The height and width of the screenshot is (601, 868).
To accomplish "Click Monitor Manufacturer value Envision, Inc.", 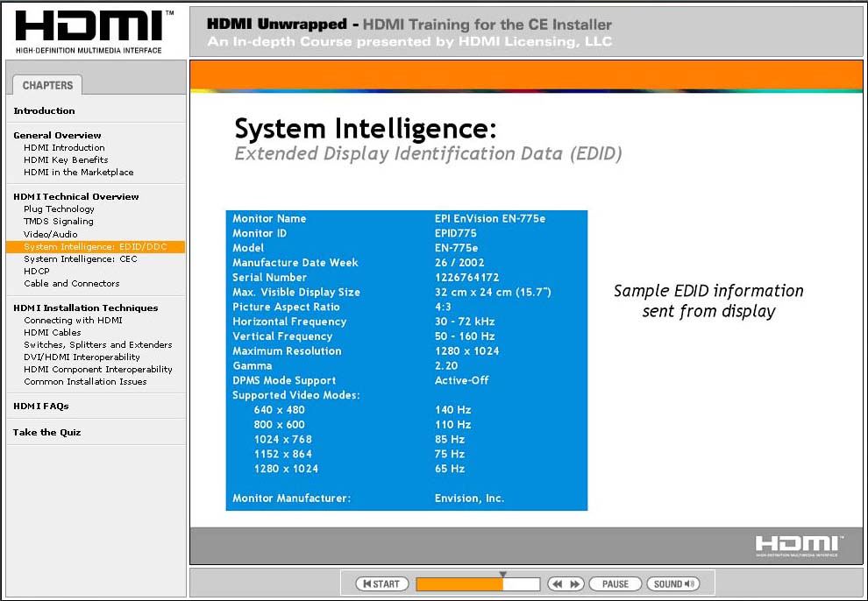I will click(469, 498).
